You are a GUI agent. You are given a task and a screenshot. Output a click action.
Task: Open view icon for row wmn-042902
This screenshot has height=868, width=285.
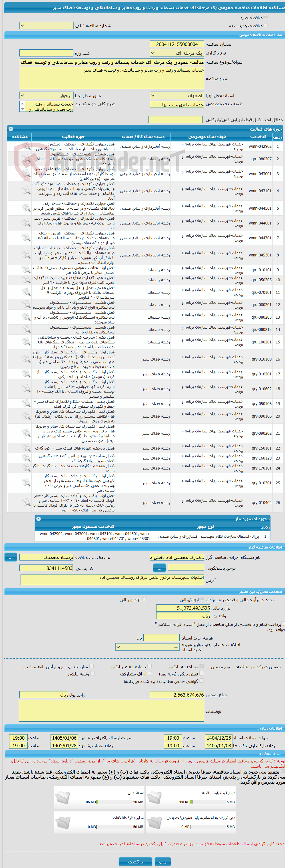coord(26,146)
